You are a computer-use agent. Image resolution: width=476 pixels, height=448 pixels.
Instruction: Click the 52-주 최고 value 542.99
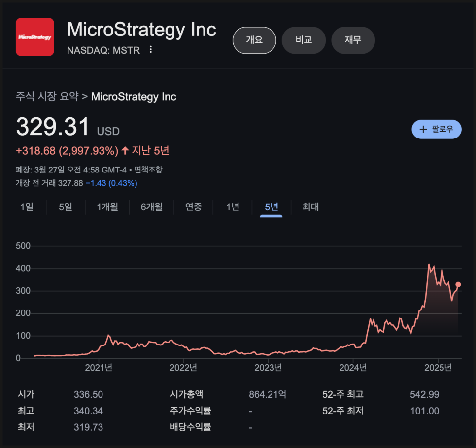tap(424, 395)
